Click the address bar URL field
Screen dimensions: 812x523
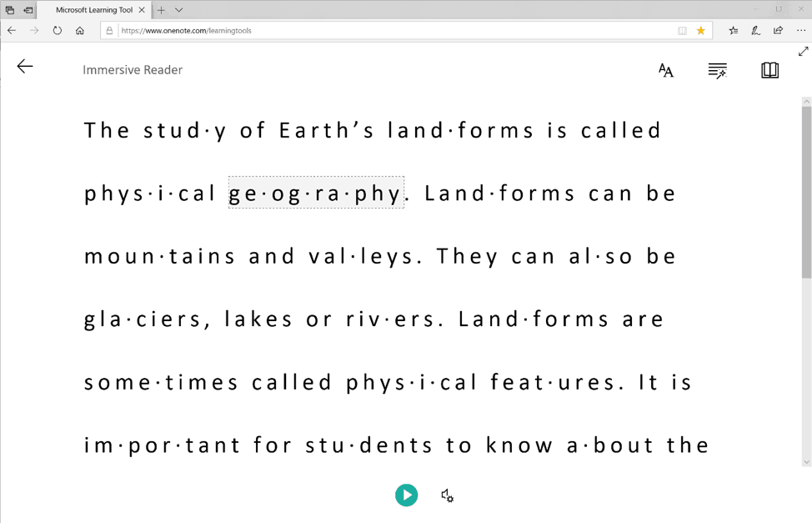pos(392,31)
